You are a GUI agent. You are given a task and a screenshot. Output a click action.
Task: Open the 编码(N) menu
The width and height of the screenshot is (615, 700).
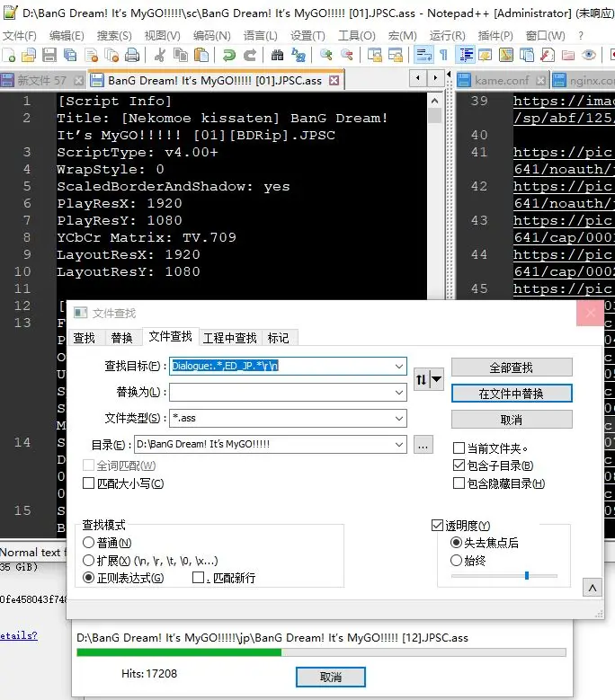point(211,35)
